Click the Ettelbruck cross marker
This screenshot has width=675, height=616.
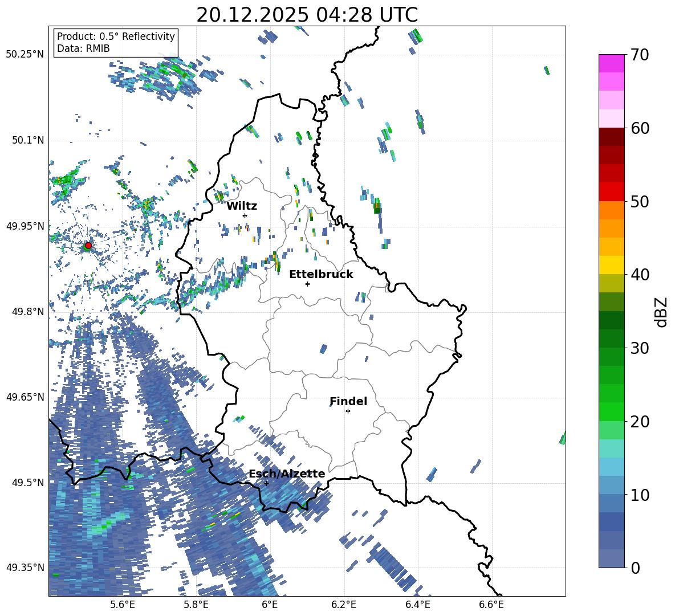[x=307, y=284]
